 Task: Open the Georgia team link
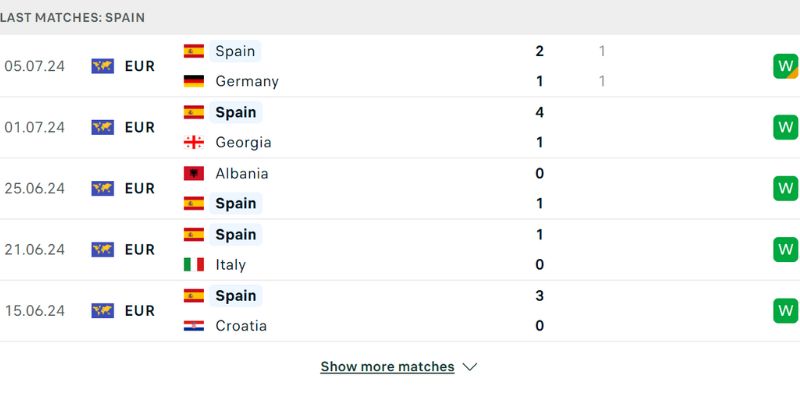(x=243, y=142)
